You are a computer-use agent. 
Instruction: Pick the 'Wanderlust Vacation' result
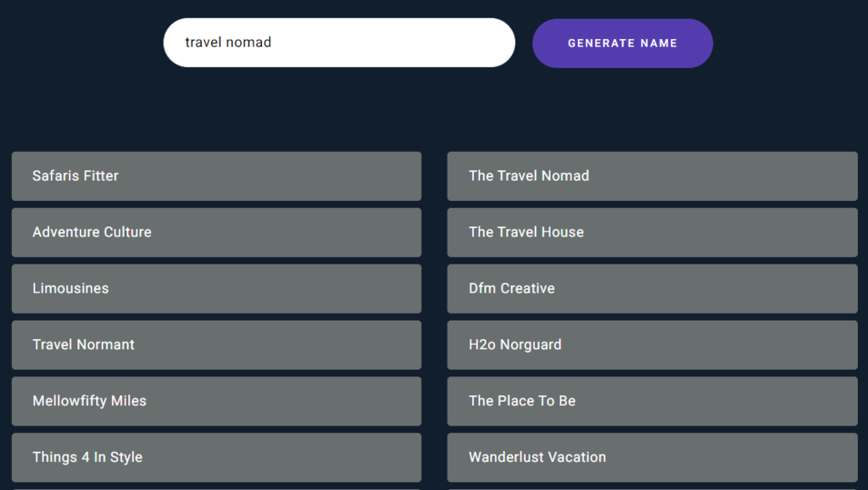pyautogui.click(x=652, y=457)
